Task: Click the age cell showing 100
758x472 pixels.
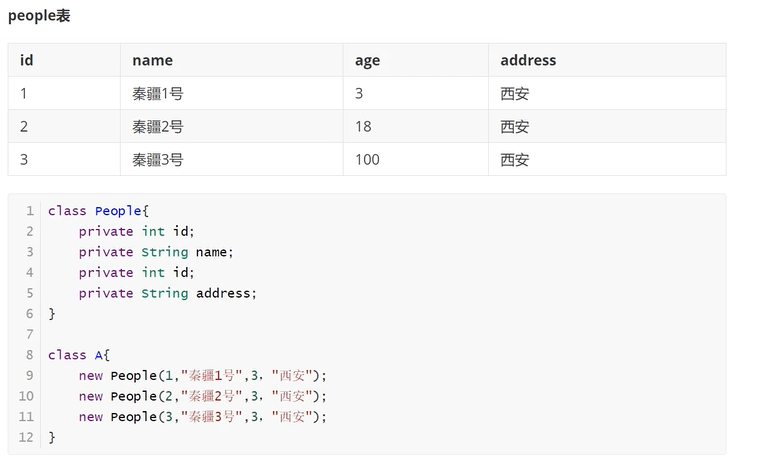Action: pos(367,160)
